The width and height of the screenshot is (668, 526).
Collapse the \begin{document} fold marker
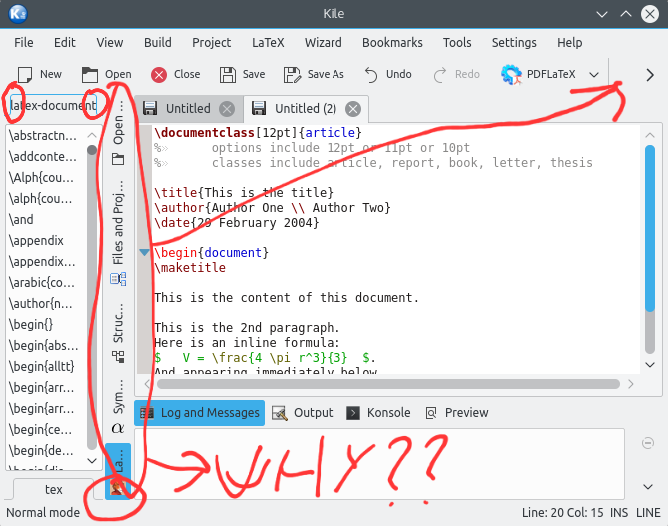coord(144,253)
